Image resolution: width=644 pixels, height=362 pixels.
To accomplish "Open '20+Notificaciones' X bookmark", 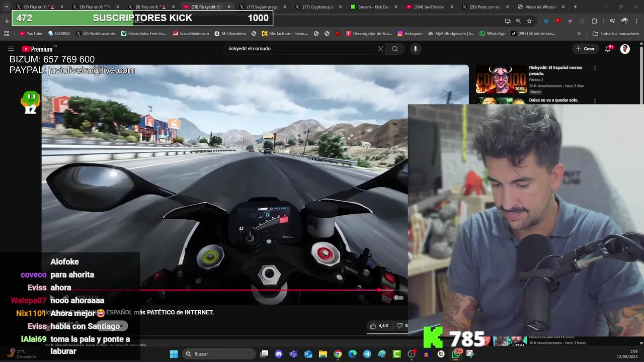I will 96,34.
